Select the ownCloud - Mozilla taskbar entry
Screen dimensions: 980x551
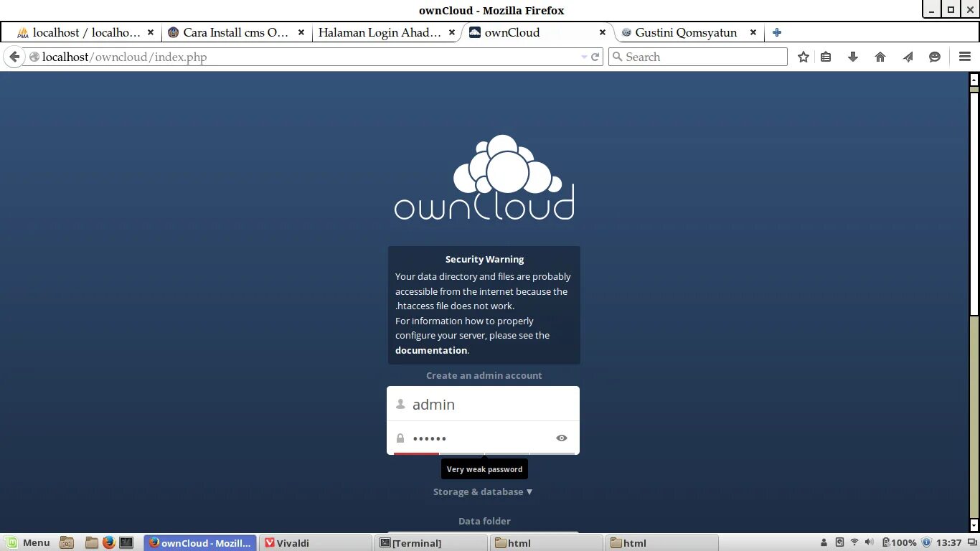coord(200,543)
